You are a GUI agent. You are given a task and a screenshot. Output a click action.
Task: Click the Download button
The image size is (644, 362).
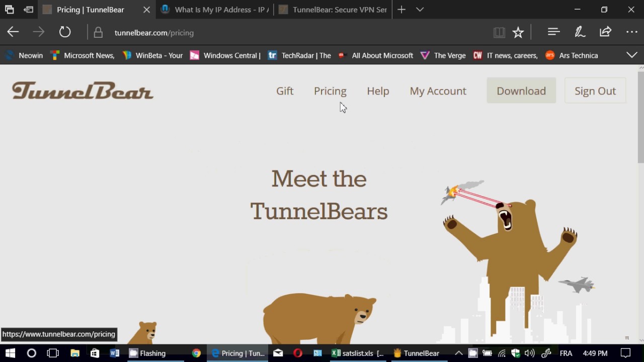point(521,90)
